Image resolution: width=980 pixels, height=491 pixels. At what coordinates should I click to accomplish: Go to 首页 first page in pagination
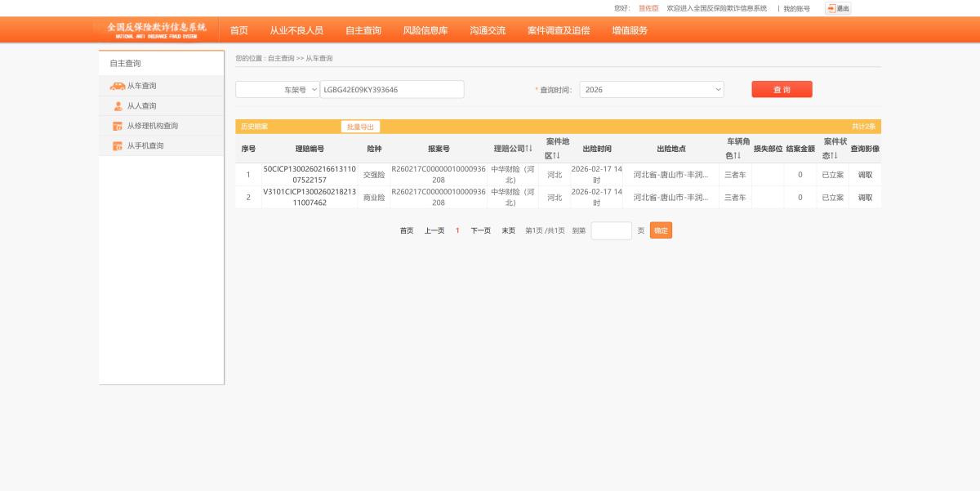(x=407, y=231)
